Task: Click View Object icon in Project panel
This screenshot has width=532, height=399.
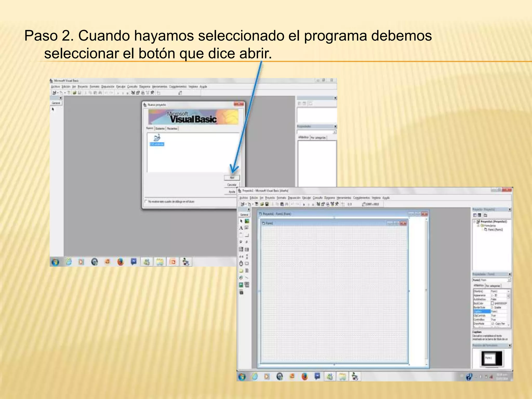Action: click(x=480, y=215)
